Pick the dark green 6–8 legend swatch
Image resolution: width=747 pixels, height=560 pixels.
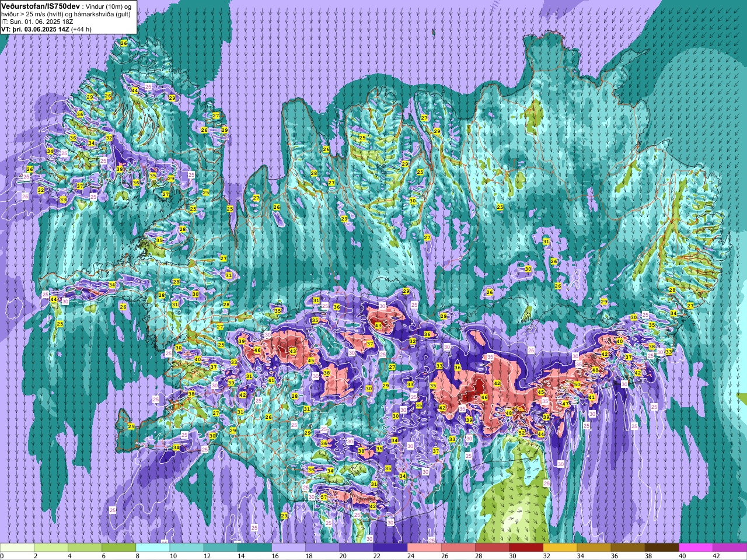click(x=118, y=548)
